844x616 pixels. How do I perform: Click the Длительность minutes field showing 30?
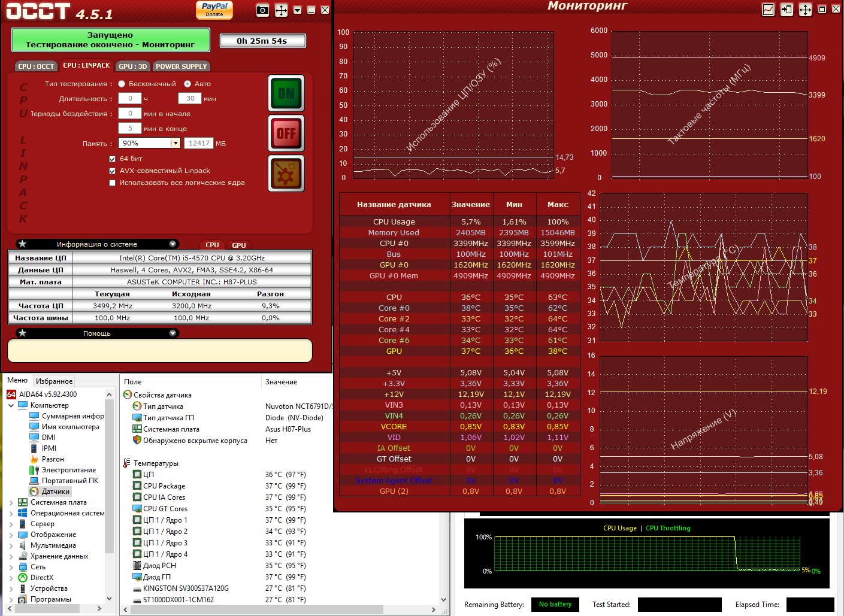tap(190, 98)
